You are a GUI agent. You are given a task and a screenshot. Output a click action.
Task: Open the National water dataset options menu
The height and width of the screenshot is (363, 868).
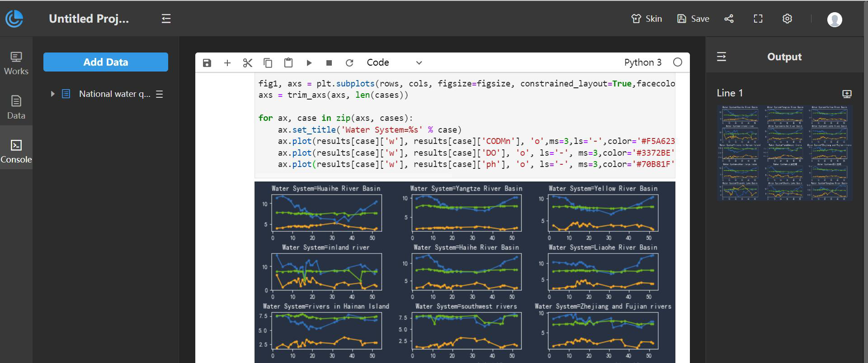(x=159, y=94)
